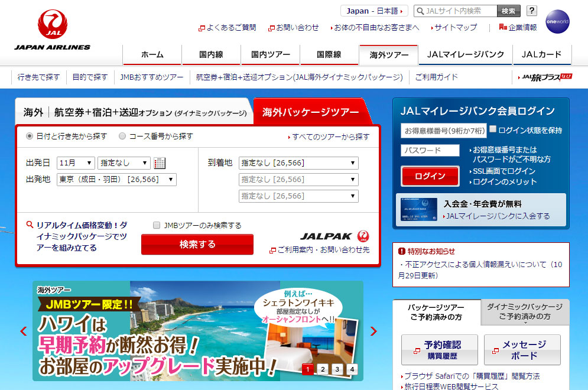The width and height of the screenshot is (588, 390).
Task: Open the second 到着地 dropdown
Action: 298,179
